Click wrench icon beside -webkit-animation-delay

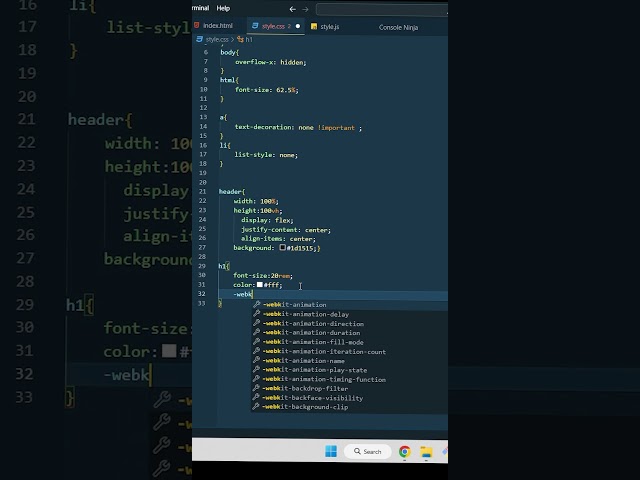pyautogui.click(x=256, y=314)
